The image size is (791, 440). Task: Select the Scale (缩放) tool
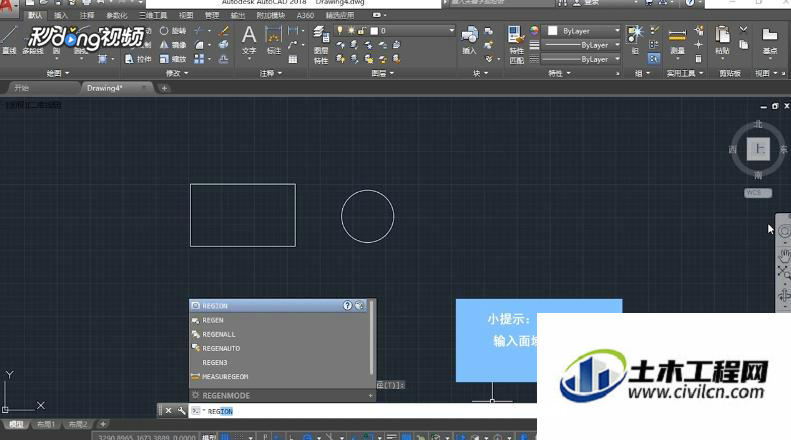(173, 59)
